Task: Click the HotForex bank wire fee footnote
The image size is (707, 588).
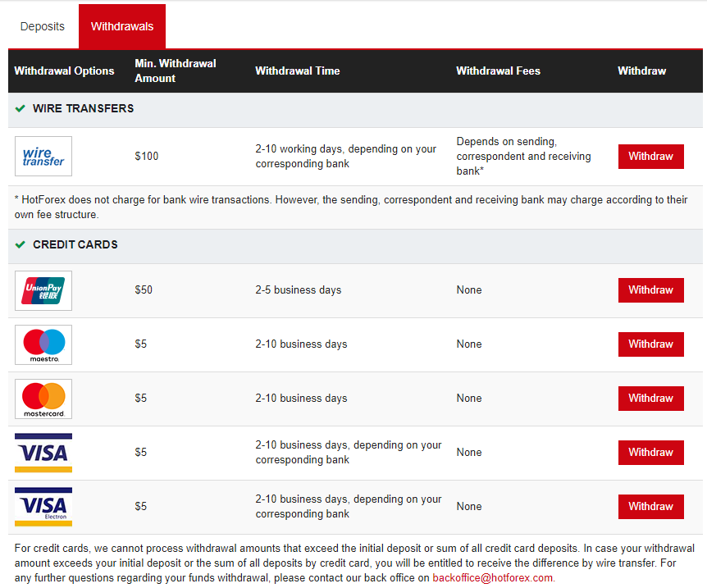Action: point(351,207)
